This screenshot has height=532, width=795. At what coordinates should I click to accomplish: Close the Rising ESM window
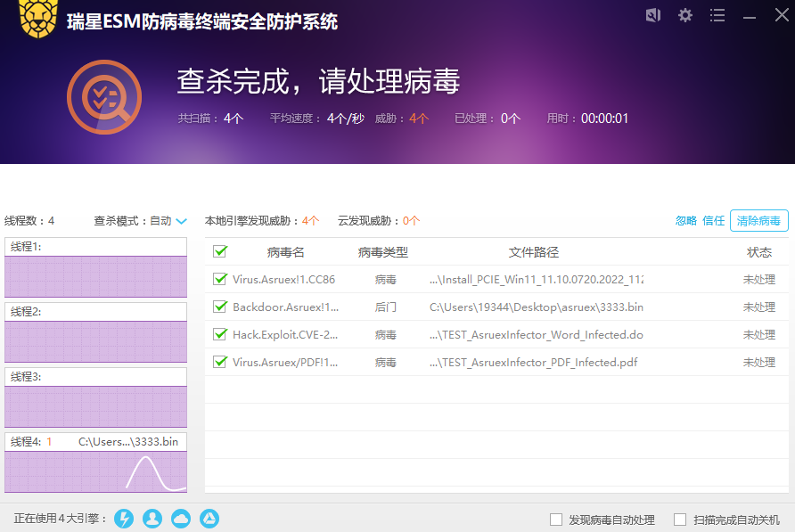[782, 15]
